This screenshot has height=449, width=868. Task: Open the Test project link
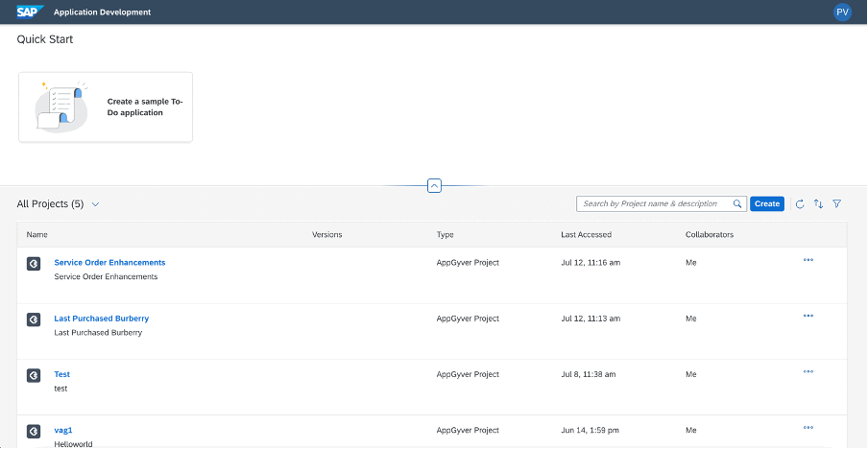coord(62,374)
